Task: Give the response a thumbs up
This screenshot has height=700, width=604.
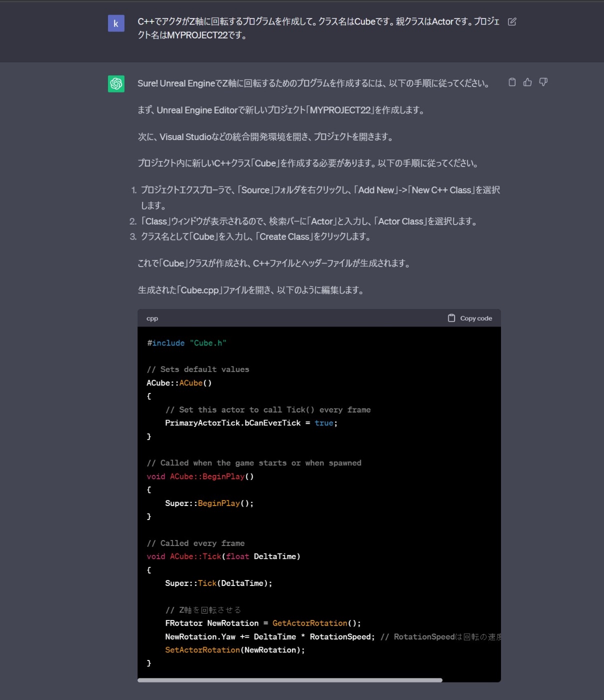Action: [527, 82]
